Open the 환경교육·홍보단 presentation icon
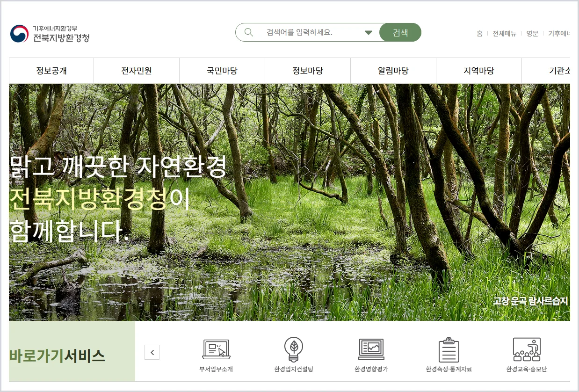Image resolution: width=579 pixels, height=392 pixels. 527,349
